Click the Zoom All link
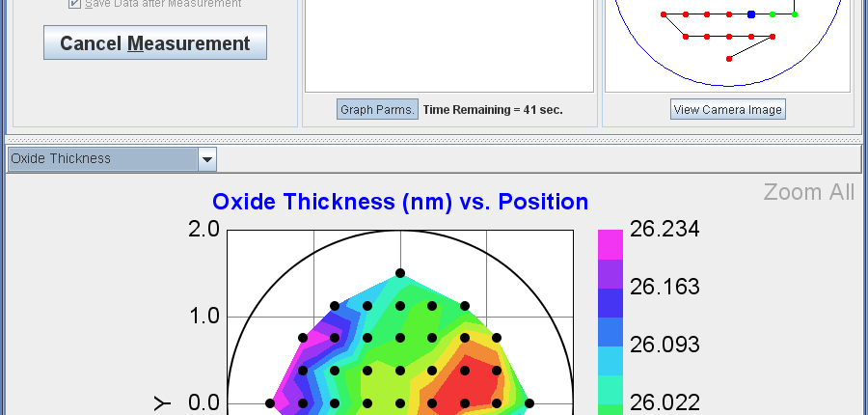The height and width of the screenshot is (415, 868). [x=809, y=192]
